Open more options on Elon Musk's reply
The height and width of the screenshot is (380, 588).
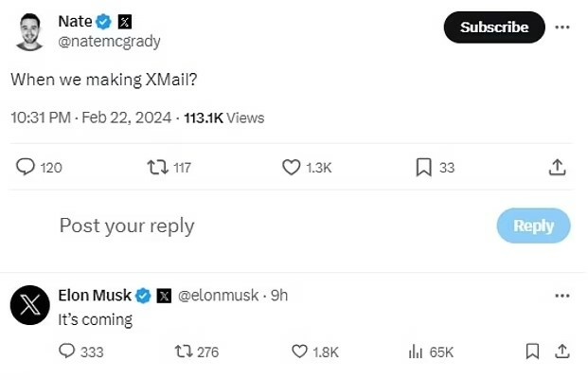tap(562, 296)
